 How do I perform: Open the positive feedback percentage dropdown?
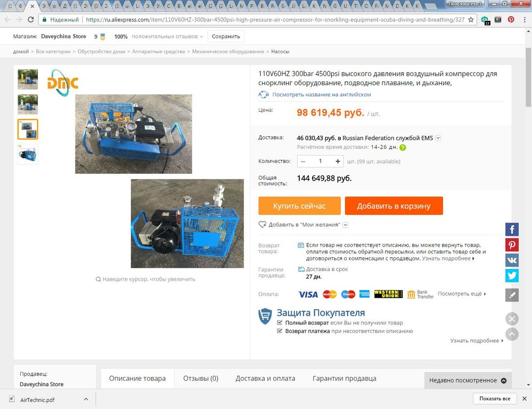click(201, 37)
